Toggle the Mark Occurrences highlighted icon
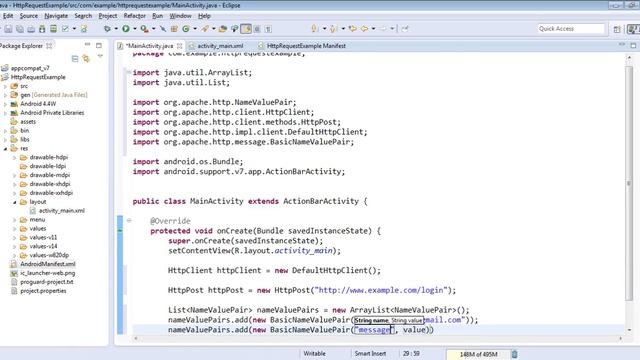This screenshot has height=360, width=640. pos(246,29)
